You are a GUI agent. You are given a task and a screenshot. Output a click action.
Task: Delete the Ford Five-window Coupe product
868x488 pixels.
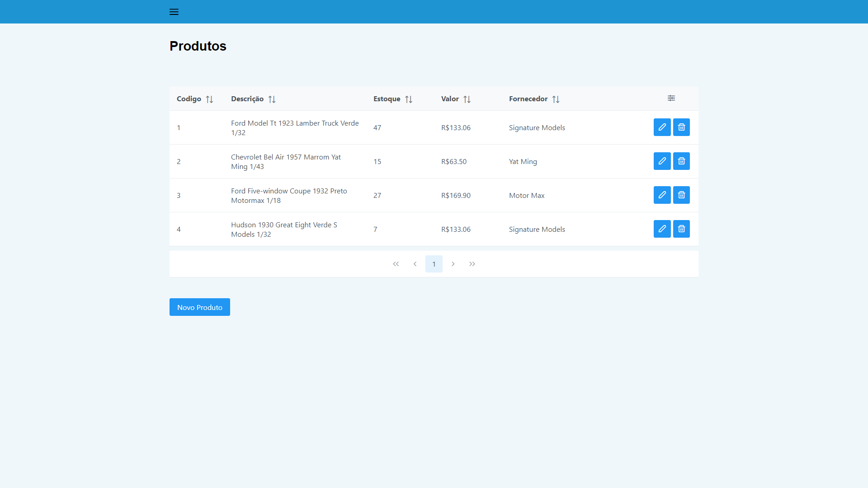[x=681, y=195]
